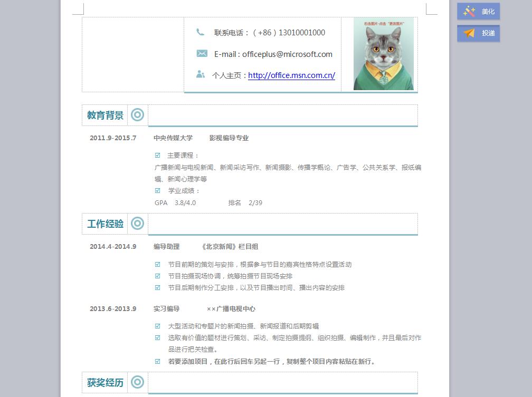532x397 pixels.
Task: Click the 教育背景 section heading
Action: tap(105, 115)
